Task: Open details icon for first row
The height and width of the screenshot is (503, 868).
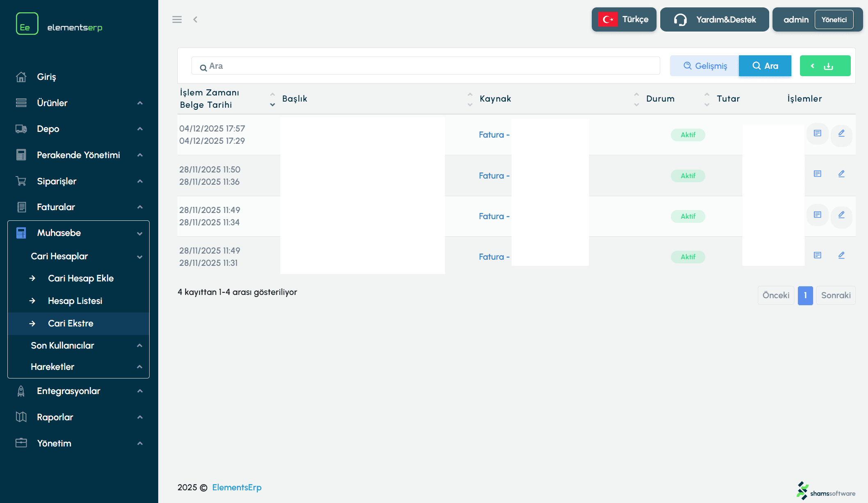Action: (x=817, y=134)
